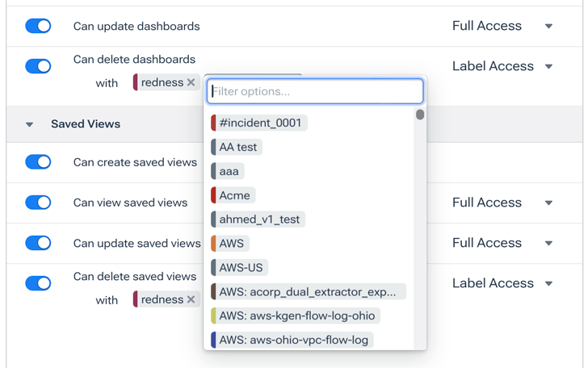The width and height of the screenshot is (588, 368).
Task: Choose the Acme label option
Action: 233,195
